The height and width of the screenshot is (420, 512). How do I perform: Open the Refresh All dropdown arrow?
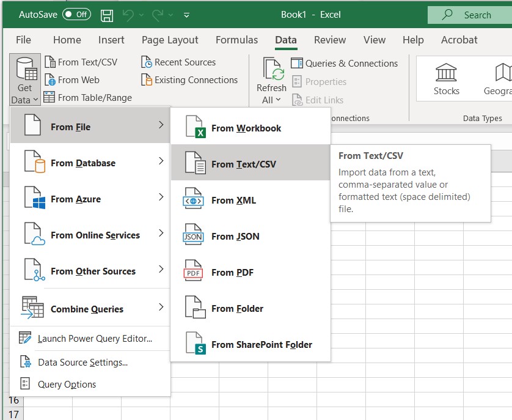pyautogui.click(x=278, y=100)
